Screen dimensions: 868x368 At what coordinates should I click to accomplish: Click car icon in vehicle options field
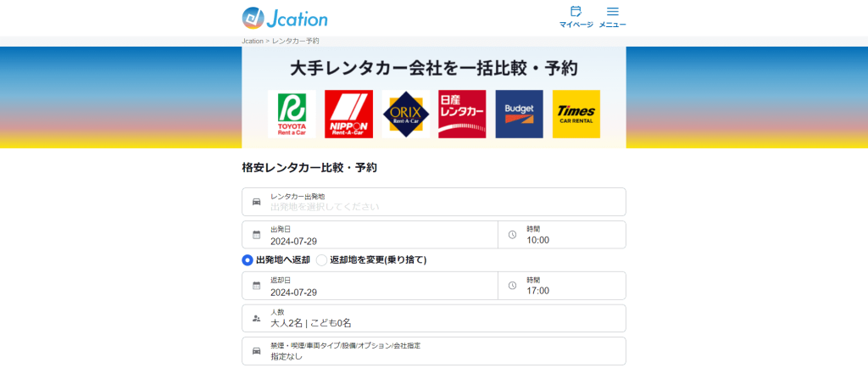click(x=256, y=351)
